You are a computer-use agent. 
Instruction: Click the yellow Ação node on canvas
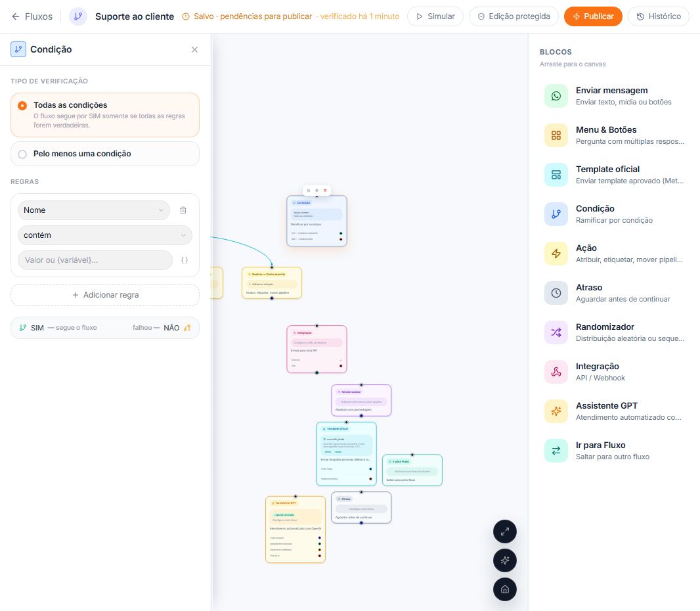tap(272, 283)
